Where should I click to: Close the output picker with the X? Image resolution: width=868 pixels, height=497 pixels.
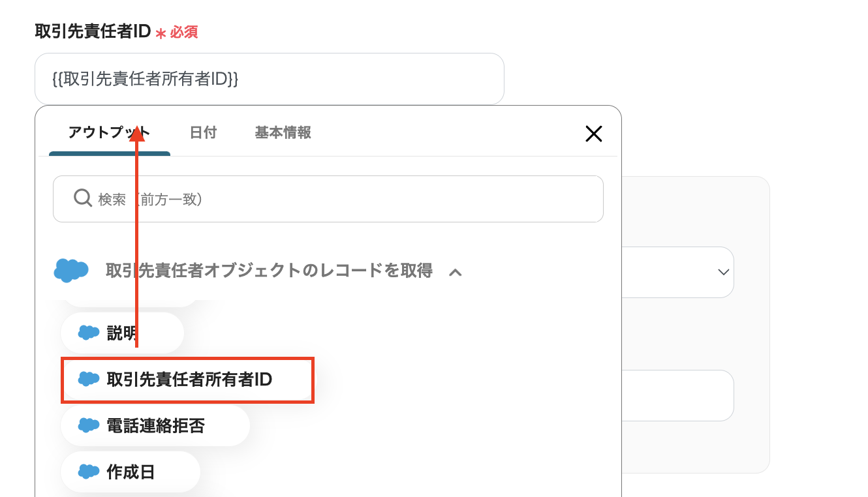point(593,134)
